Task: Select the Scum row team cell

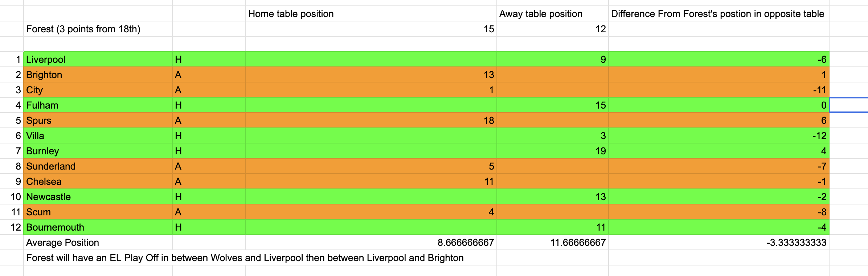Action: pyautogui.click(x=97, y=212)
